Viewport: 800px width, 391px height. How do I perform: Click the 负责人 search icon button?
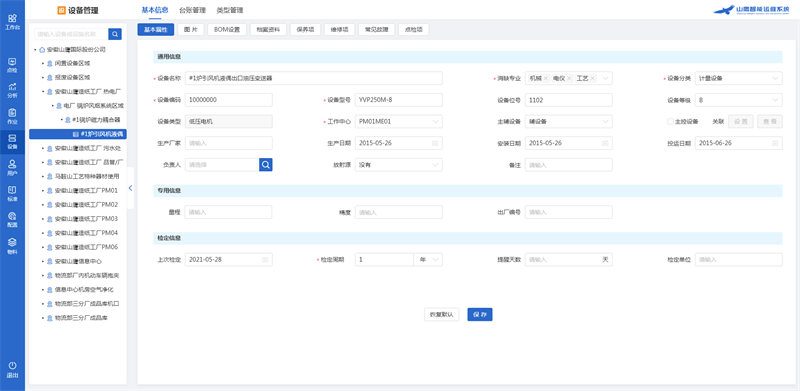click(x=266, y=164)
